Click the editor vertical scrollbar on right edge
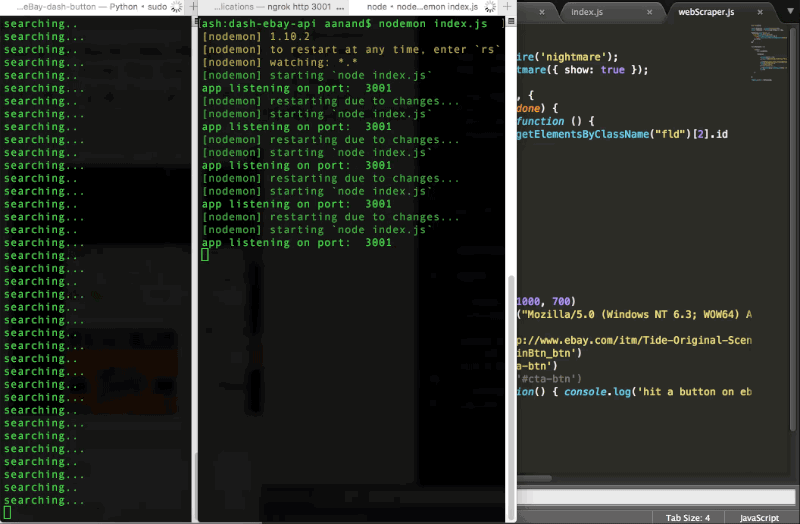This screenshot has height=524, width=800. [x=794, y=230]
